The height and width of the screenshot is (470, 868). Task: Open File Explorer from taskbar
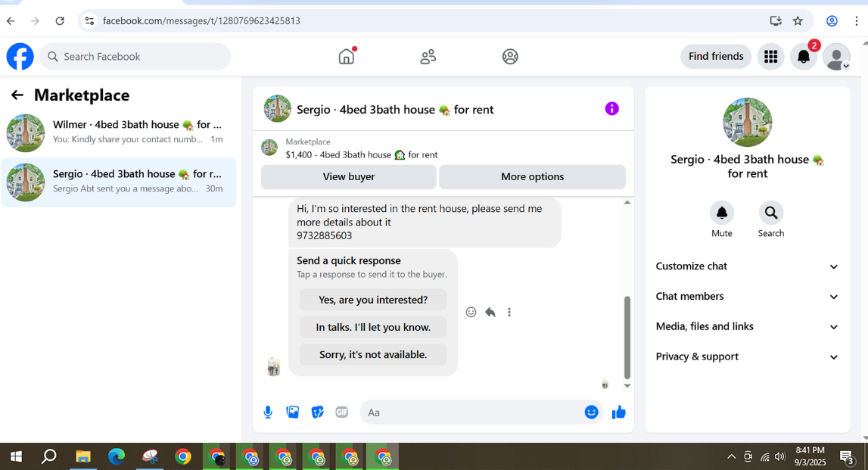(x=83, y=456)
